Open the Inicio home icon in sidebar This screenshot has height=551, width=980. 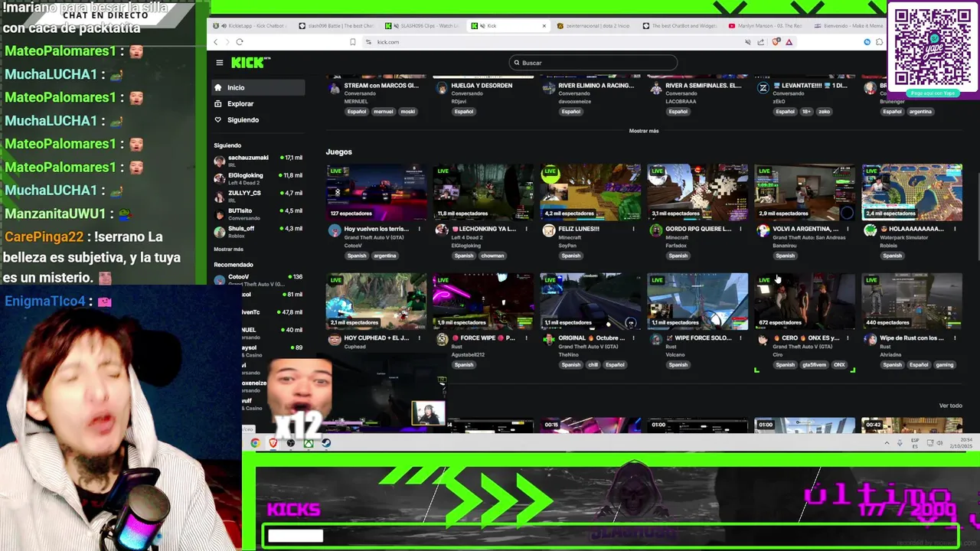coord(218,87)
